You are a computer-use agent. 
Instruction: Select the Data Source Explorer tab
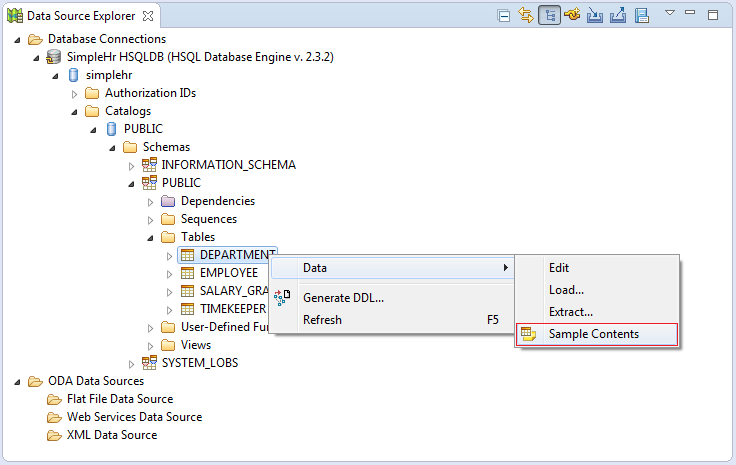coord(81,16)
